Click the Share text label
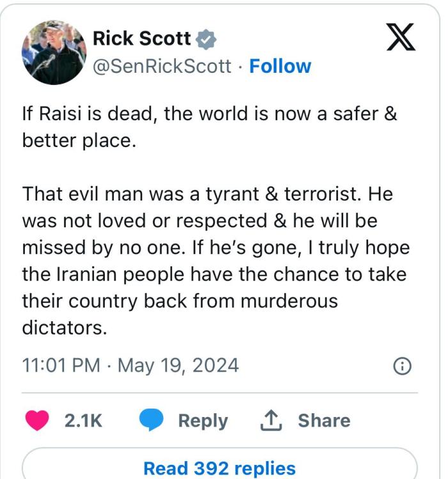 coord(324,420)
